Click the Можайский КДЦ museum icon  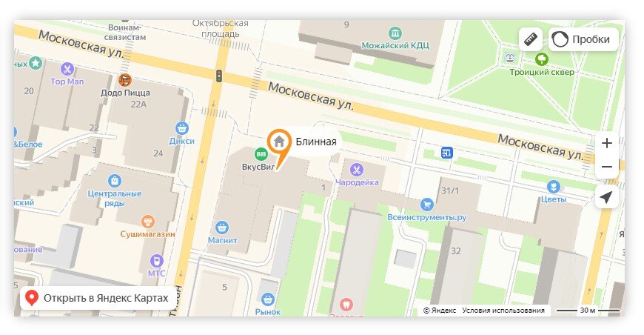click(x=395, y=33)
